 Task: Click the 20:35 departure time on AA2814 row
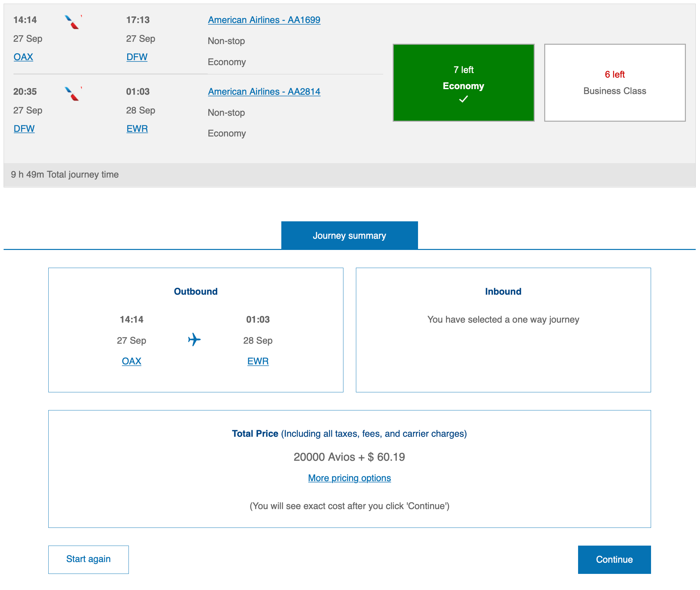coord(25,91)
